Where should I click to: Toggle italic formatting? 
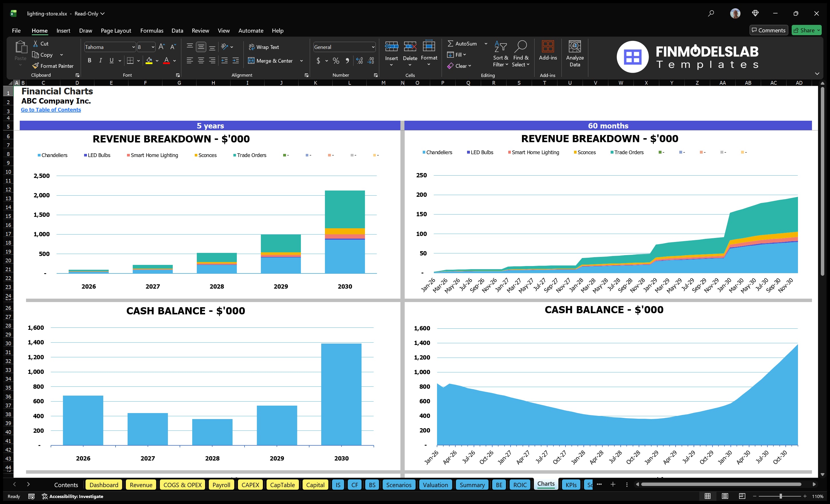[100, 61]
